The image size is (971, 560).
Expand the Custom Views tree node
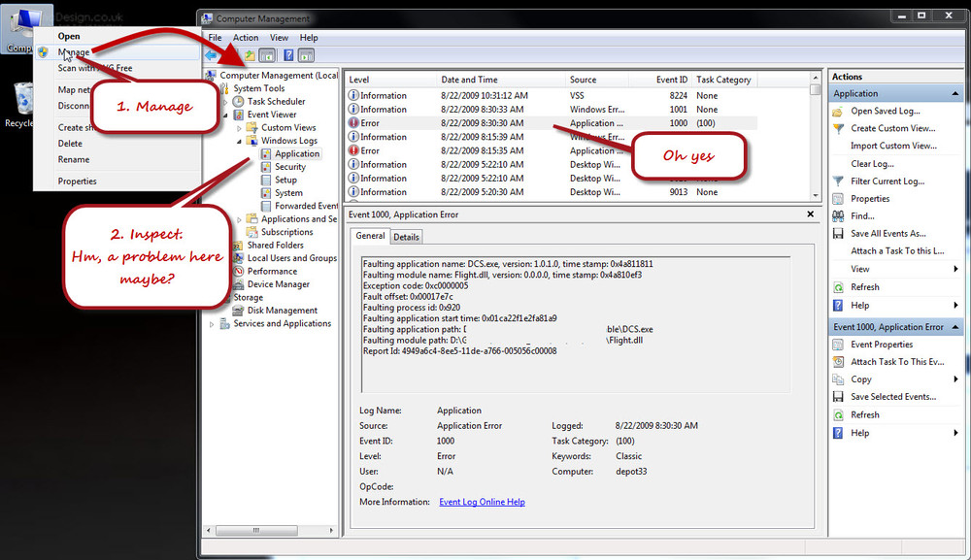pos(240,127)
